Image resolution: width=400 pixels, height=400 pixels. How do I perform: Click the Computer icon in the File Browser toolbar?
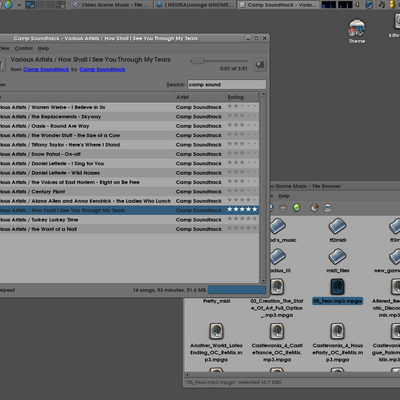[x=328, y=208]
